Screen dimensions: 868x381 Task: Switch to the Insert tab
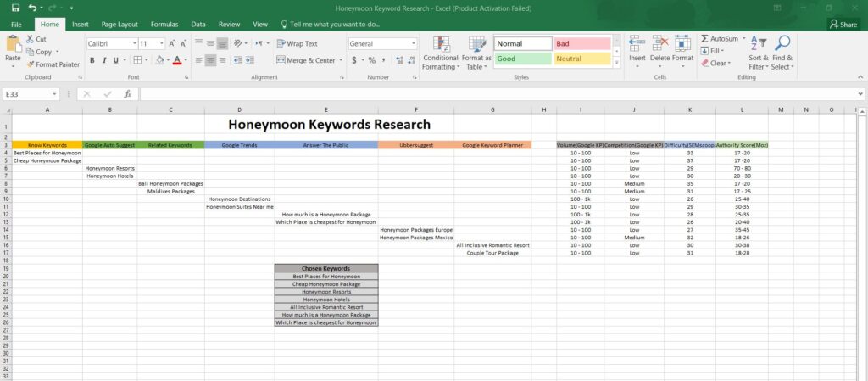[x=81, y=25]
